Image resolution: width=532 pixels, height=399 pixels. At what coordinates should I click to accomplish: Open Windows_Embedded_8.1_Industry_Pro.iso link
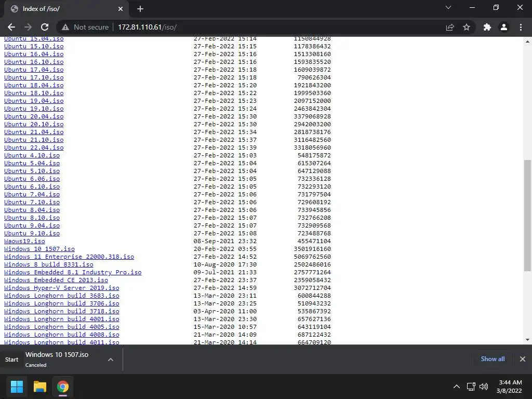(73, 272)
